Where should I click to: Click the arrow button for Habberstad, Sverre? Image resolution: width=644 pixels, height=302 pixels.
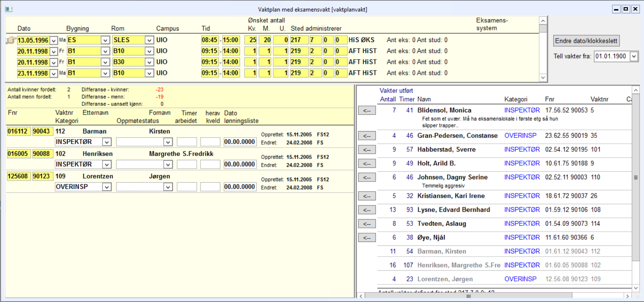pos(367,149)
